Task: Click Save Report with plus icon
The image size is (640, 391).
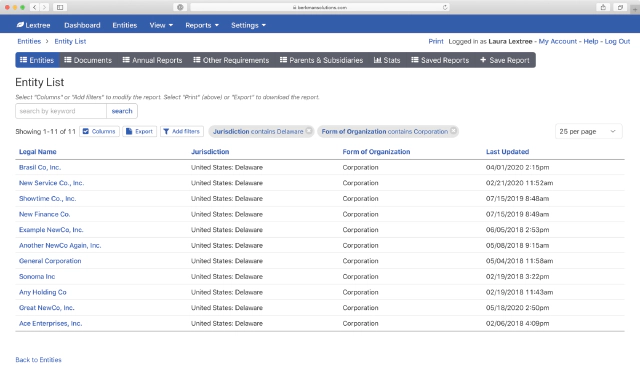Action: tap(505, 60)
